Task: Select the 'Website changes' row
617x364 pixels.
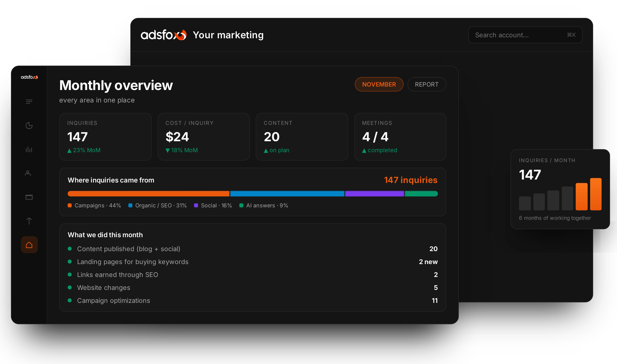Action: click(253, 287)
